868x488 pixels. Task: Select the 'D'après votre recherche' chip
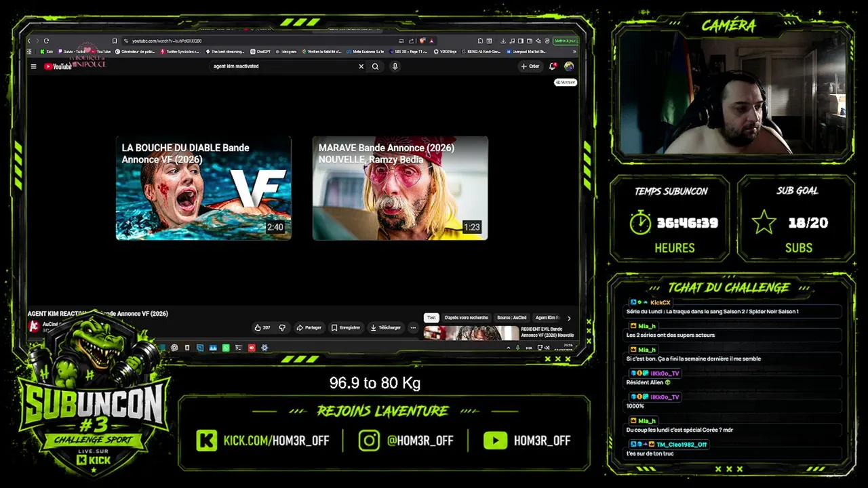(467, 317)
